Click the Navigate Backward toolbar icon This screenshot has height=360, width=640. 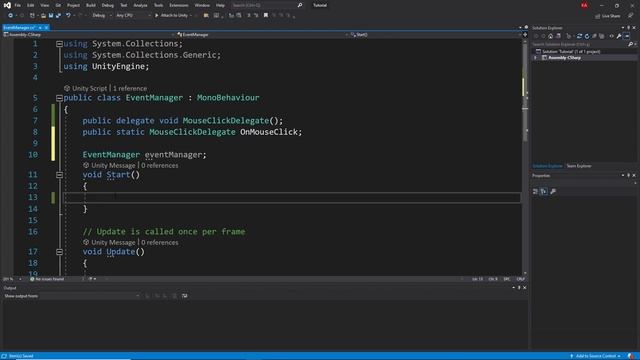tap(11, 16)
